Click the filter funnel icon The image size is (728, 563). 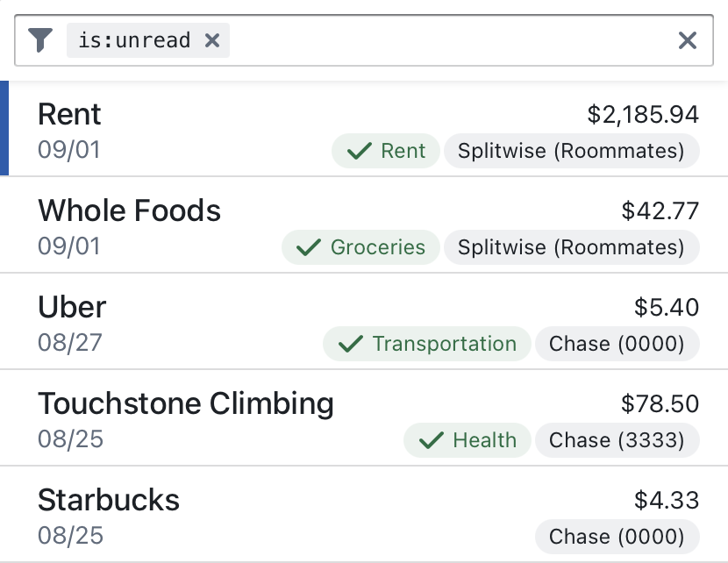click(x=40, y=40)
